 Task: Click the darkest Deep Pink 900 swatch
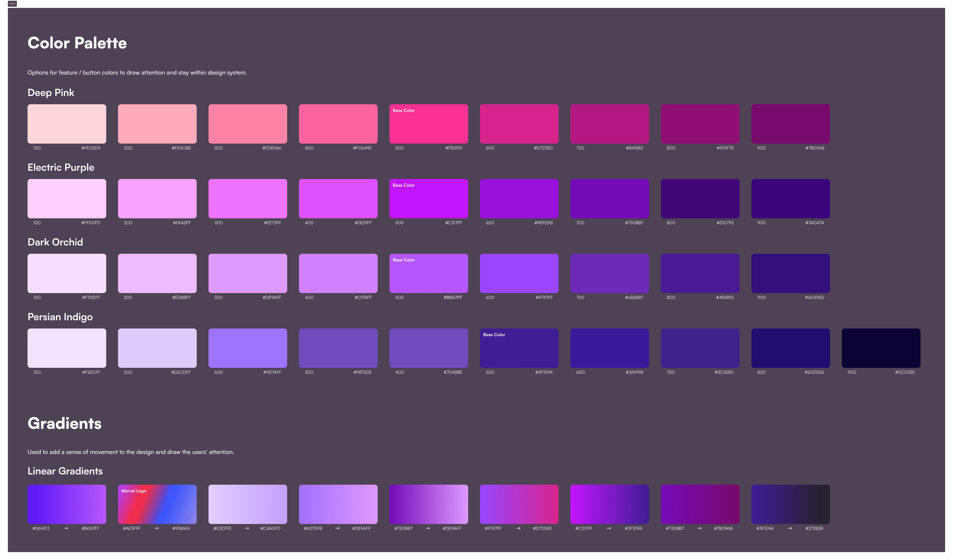[x=790, y=124]
